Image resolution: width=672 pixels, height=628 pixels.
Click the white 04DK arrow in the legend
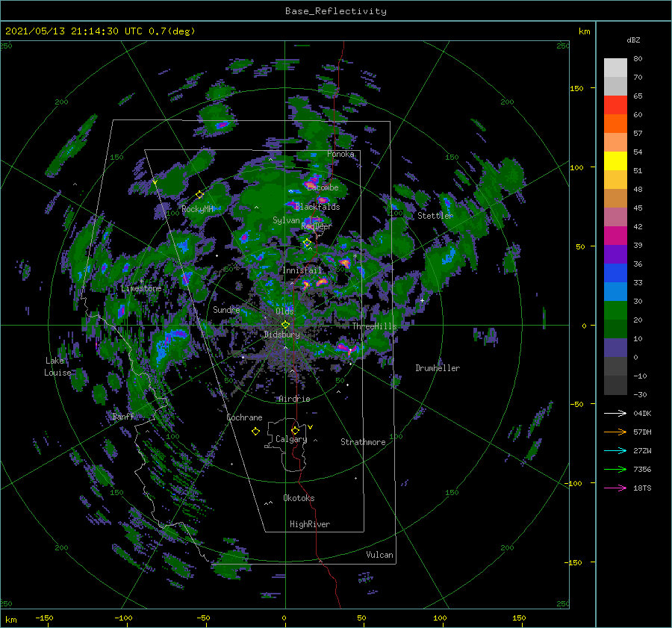point(615,413)
